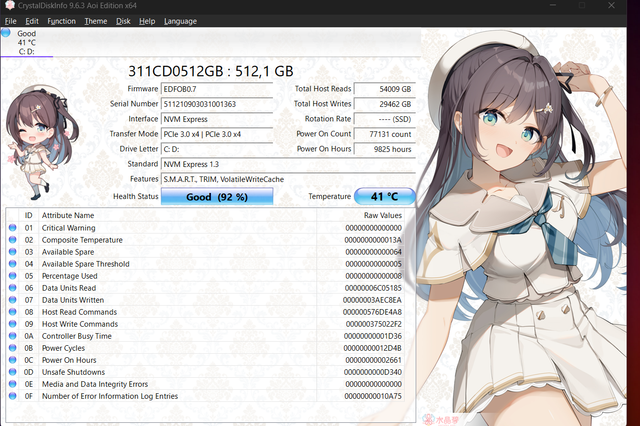This screenshot has width=640, height=426.
Task: Click status orb for Unsafe Shutdowns row
Action: (13, 372)
